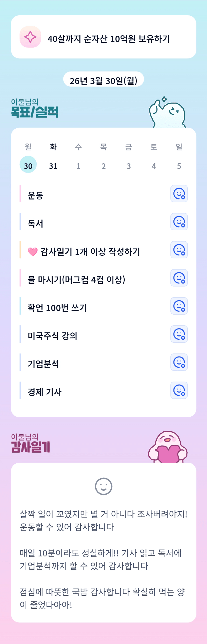Select Tuesday the 31st in week calendar
Image resolution: width=207 pixels, height=644 pixels.
[x=53, y=166]
